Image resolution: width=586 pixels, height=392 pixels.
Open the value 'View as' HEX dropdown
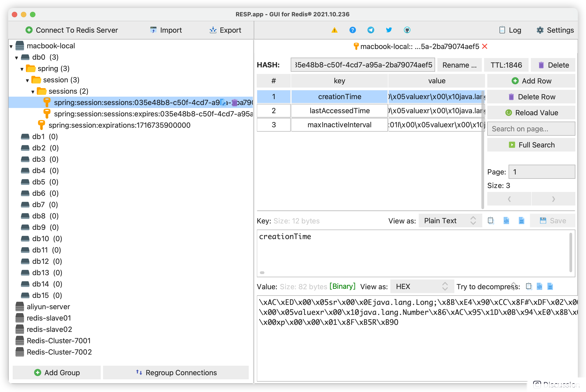pos(422,286)
